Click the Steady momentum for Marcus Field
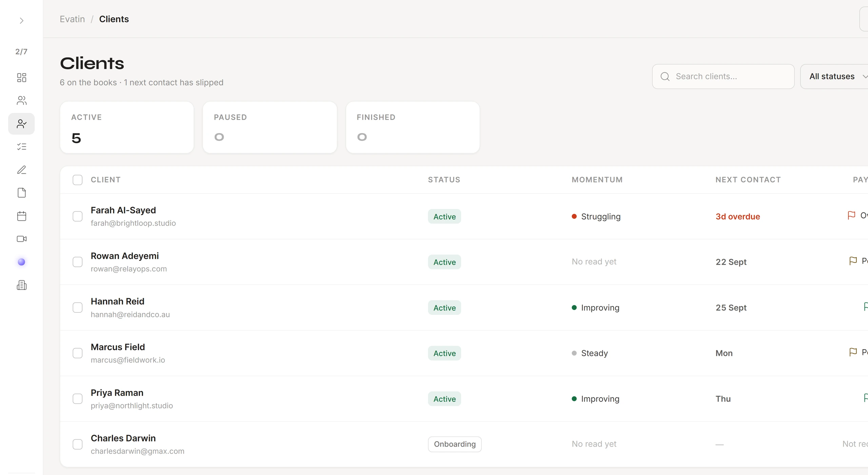868x475 pixels. (590, 353)
